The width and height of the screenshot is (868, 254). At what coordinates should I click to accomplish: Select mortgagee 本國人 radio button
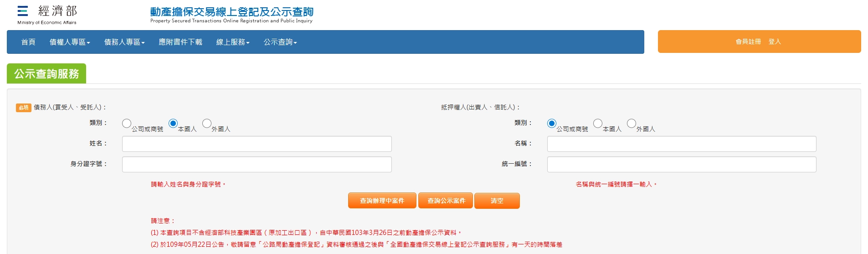coord(598,124)
